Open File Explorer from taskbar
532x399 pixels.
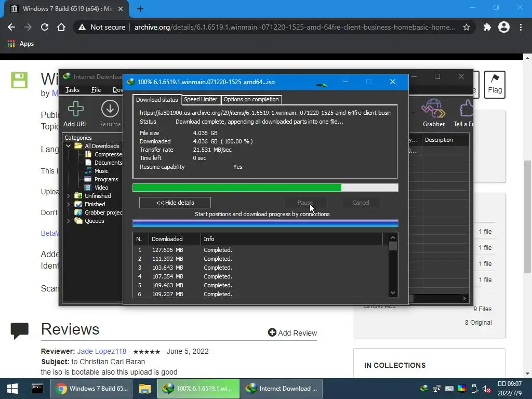tap(145, 389)
